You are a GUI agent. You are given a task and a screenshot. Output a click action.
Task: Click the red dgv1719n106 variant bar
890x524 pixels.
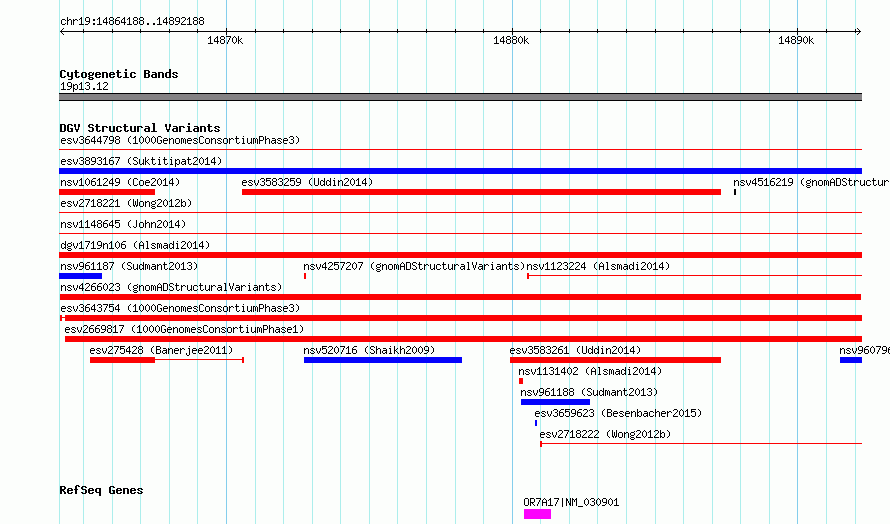460,255
